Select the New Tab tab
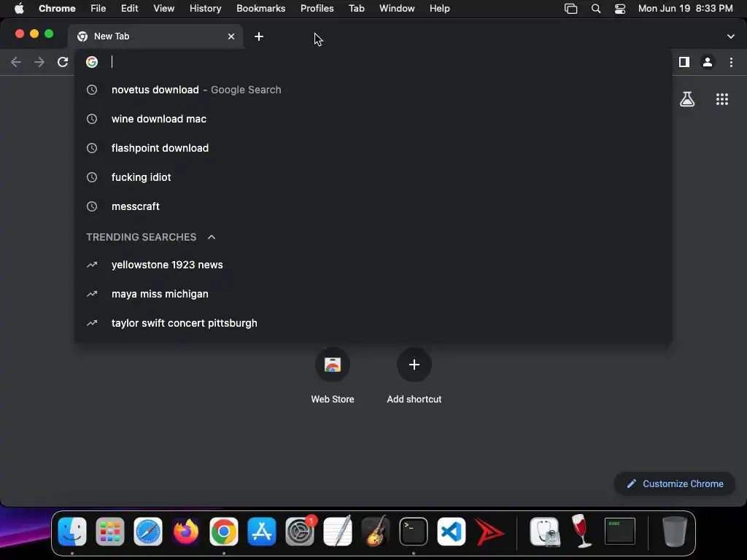Viewport: 747px width, 560px height. coord(156,36)
